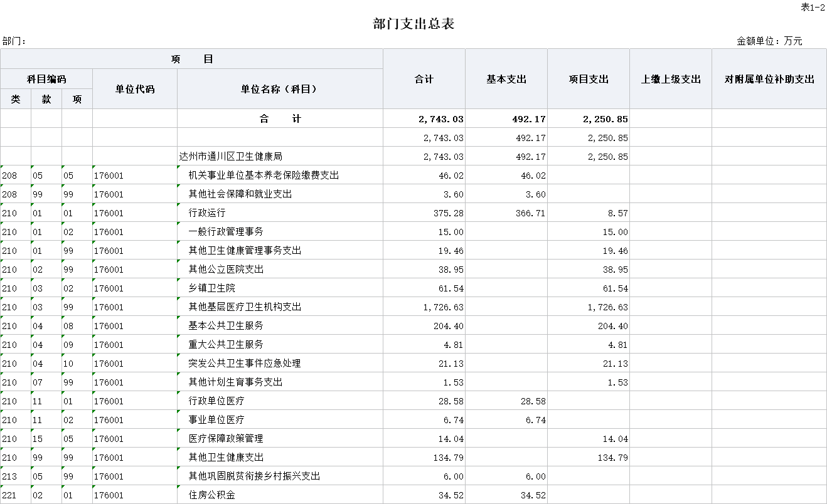The image size is (827, 504).
Task: Click 其他社会保障和就业支出 row name
Action: [x=240, y=194]
